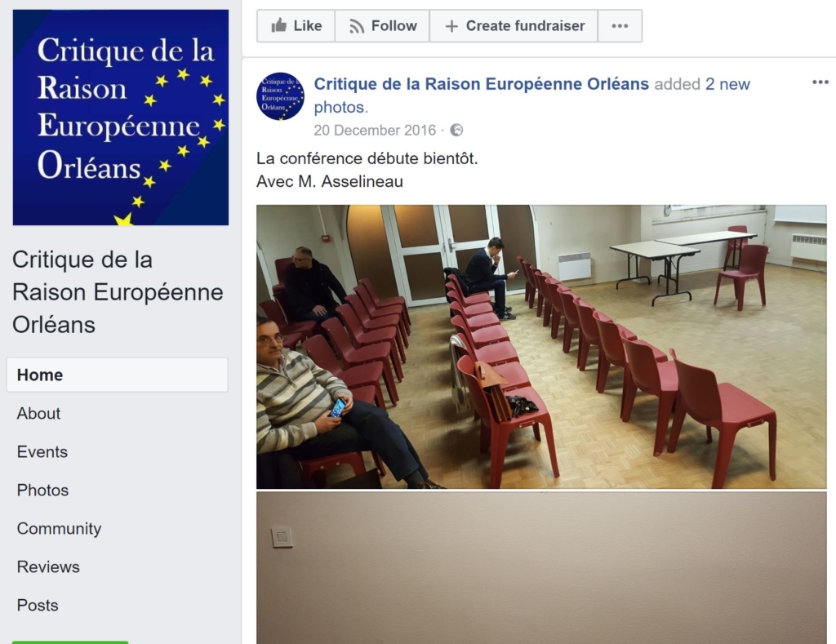The image size is (836, 644).
Task: Open the About section
Action: 38,413
